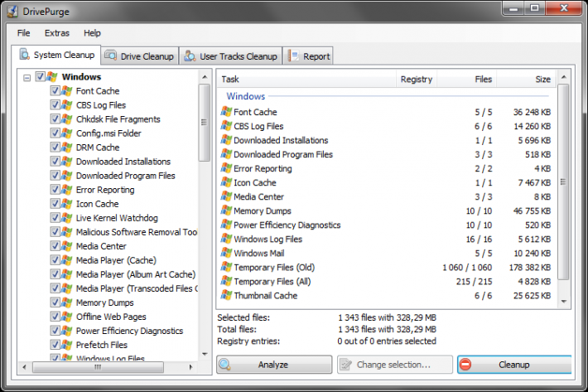
Task: Click the results list vertical scrollbar thumb
Action: point(563,182)
